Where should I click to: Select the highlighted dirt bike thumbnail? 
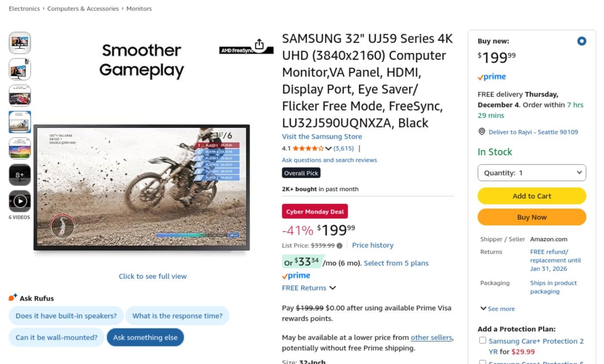pyautogui.click(x=20, y=122)
